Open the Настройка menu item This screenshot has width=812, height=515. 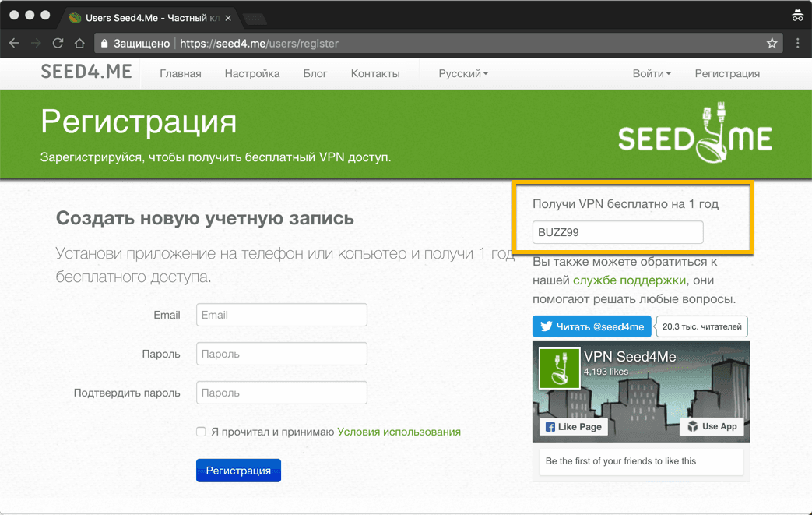(252, 73)
